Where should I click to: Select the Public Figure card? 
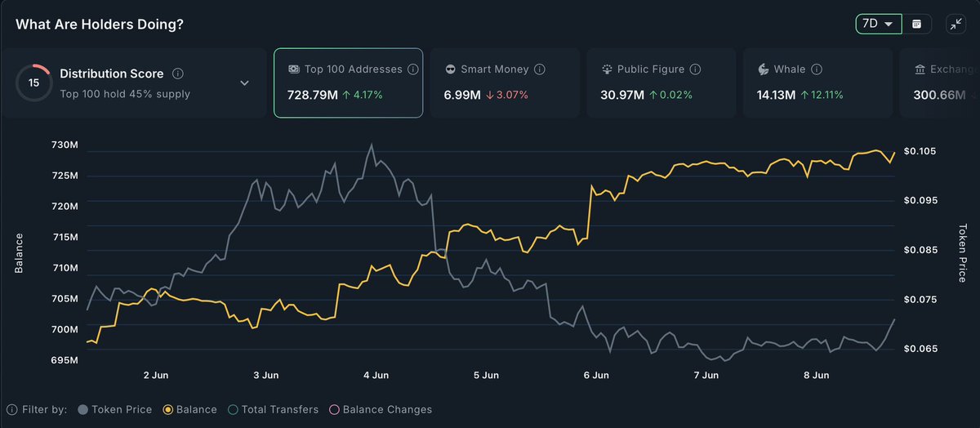[x=661, y=82]
